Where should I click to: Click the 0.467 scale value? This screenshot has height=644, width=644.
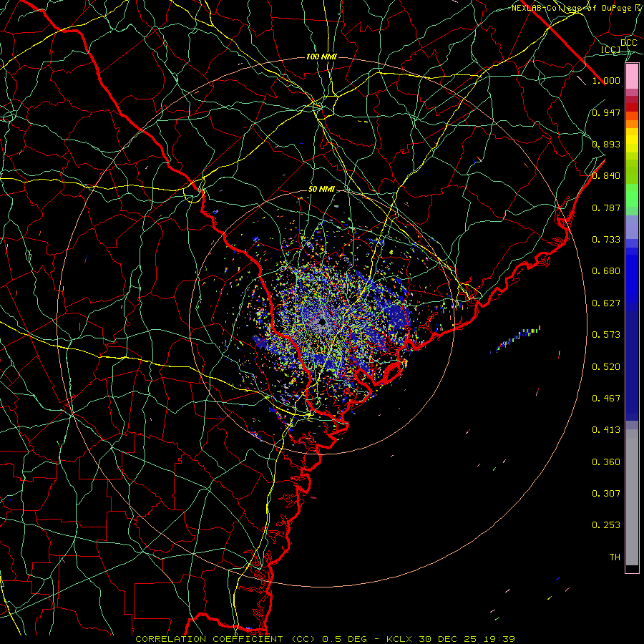click(606, 399)
